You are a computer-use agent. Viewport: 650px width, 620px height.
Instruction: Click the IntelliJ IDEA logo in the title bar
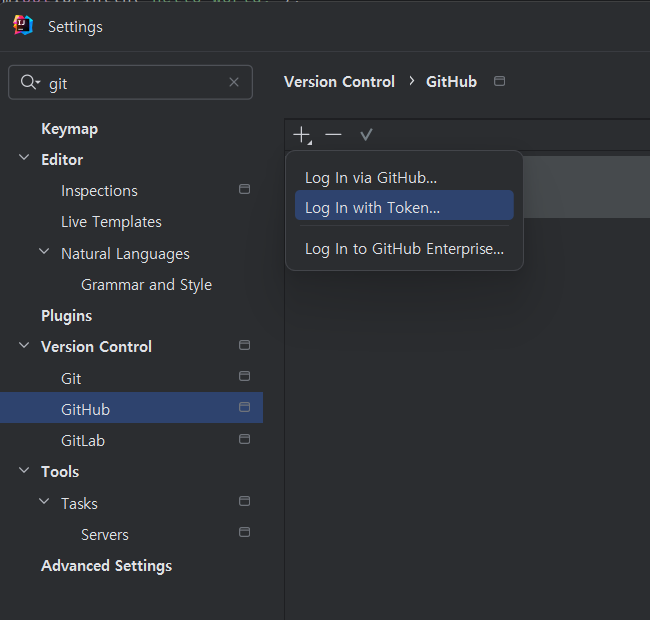(23, 26)
